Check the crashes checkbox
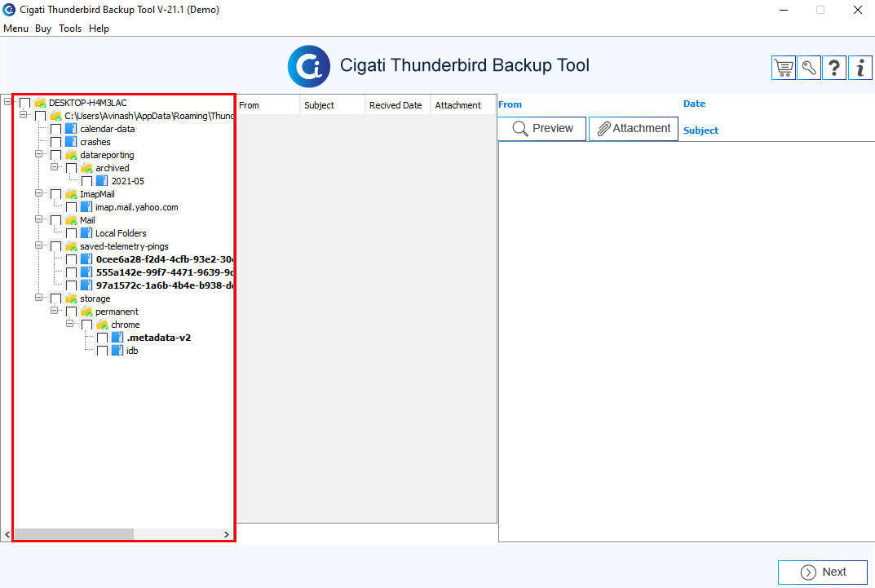 pos(55,142)
